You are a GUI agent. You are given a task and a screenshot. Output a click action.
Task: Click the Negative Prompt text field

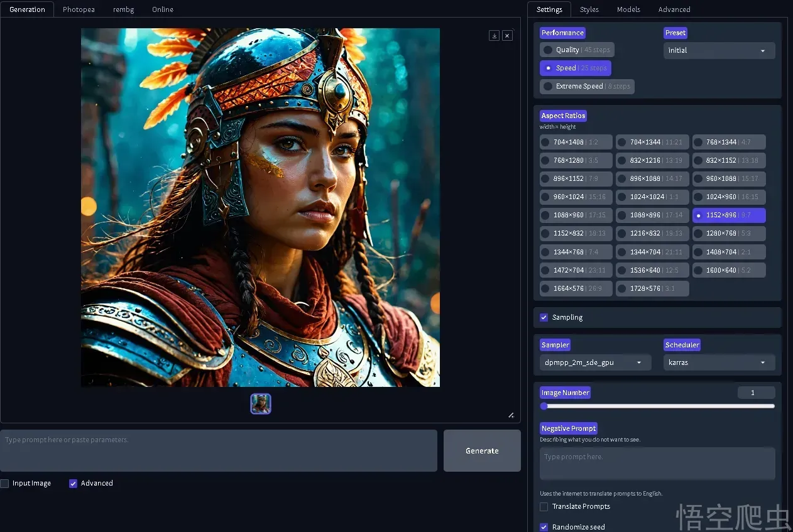(x=657, y=464)
